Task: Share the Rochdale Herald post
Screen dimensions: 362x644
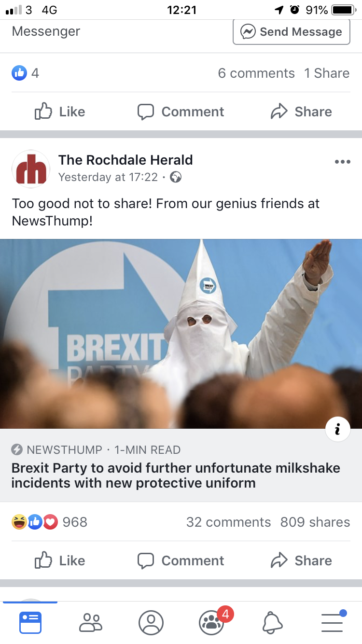Action: pyautogui.click(x=302, y=560)
